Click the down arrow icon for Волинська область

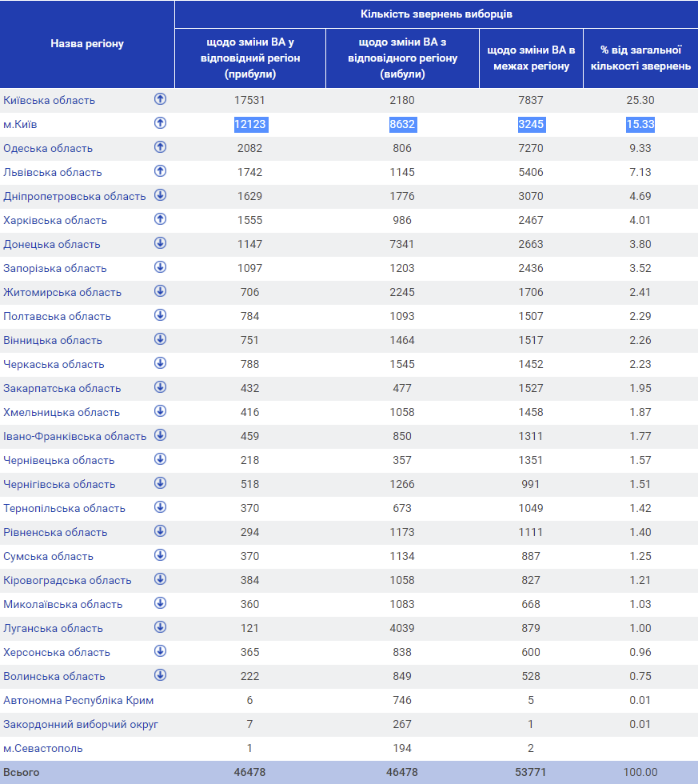(x=160, y=675)
